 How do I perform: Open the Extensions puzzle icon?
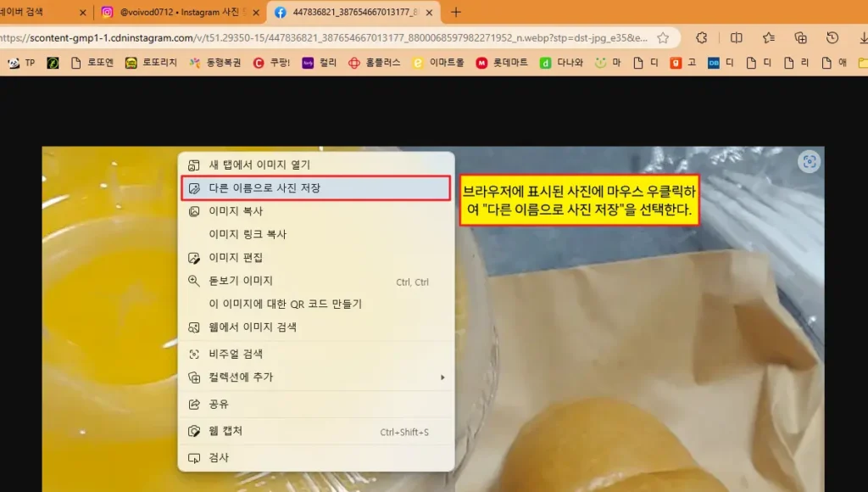click(702, 38)
